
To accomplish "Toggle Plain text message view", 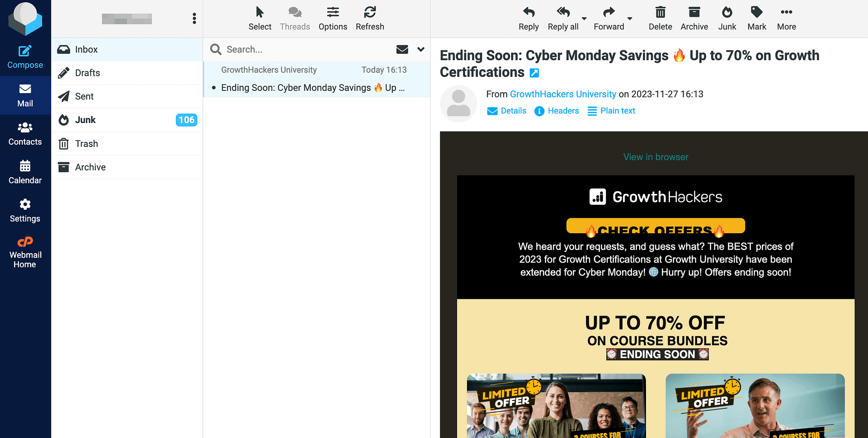I will (611, 111).
